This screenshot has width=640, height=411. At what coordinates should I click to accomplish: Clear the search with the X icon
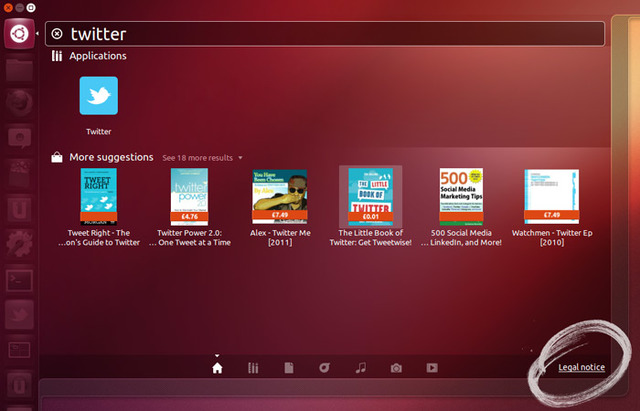click(x=57, y=34)
